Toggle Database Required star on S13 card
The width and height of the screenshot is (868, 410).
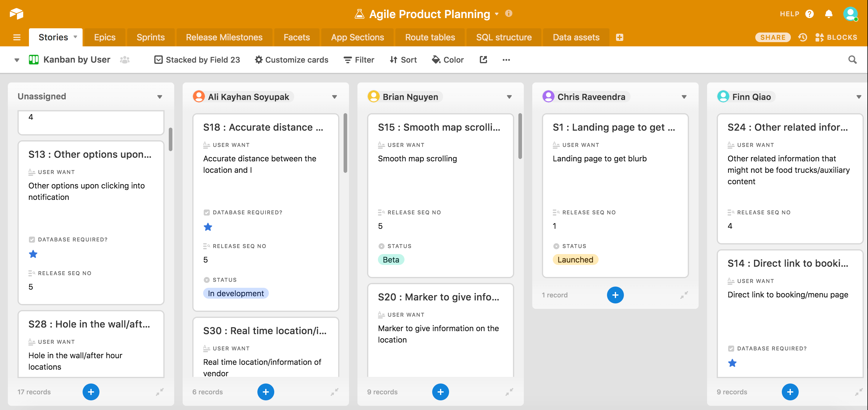33,254
